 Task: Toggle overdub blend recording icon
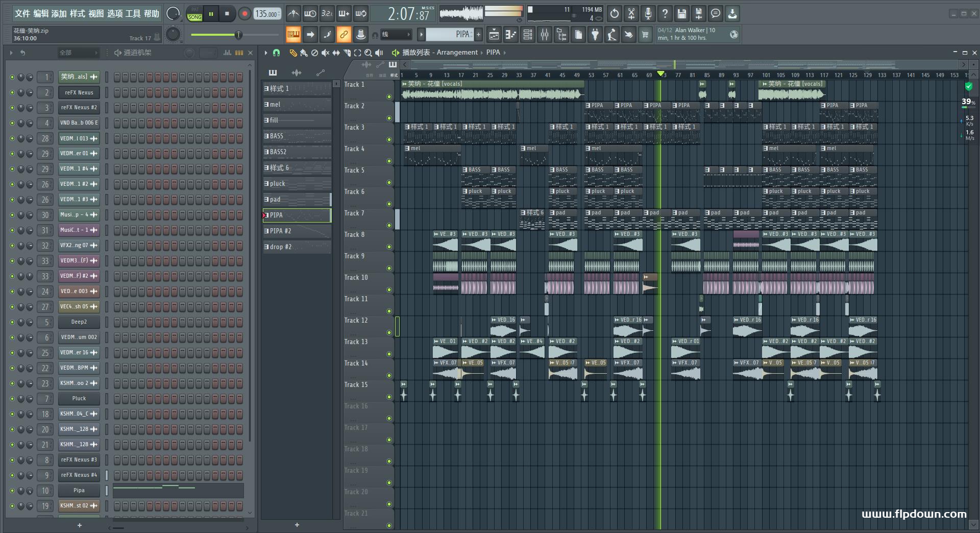(x=344, y=14)
